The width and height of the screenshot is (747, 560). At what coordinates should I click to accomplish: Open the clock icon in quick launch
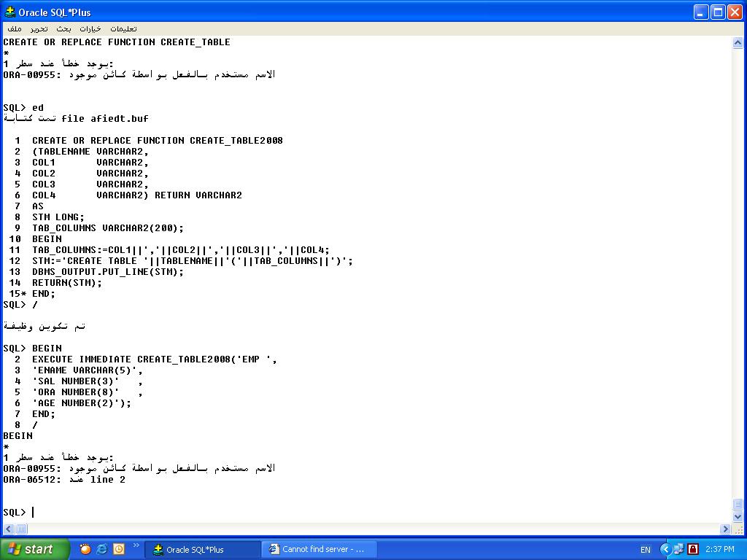(x=119, y=549)
